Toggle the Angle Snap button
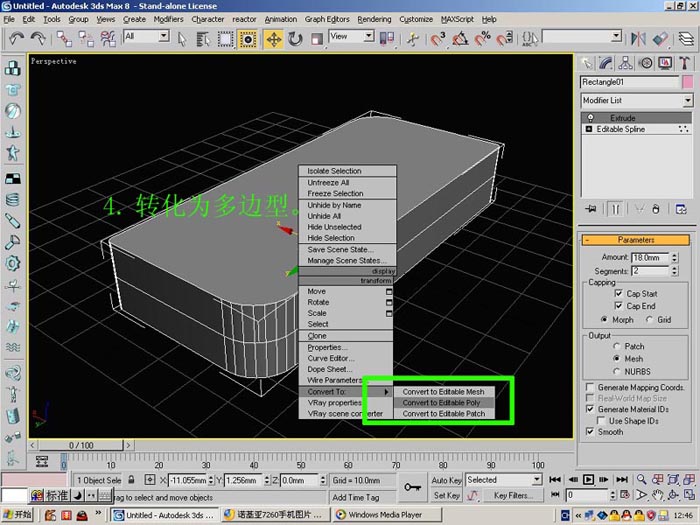Image resolution: width=700 pixels, height=525 pixels. 460,39
